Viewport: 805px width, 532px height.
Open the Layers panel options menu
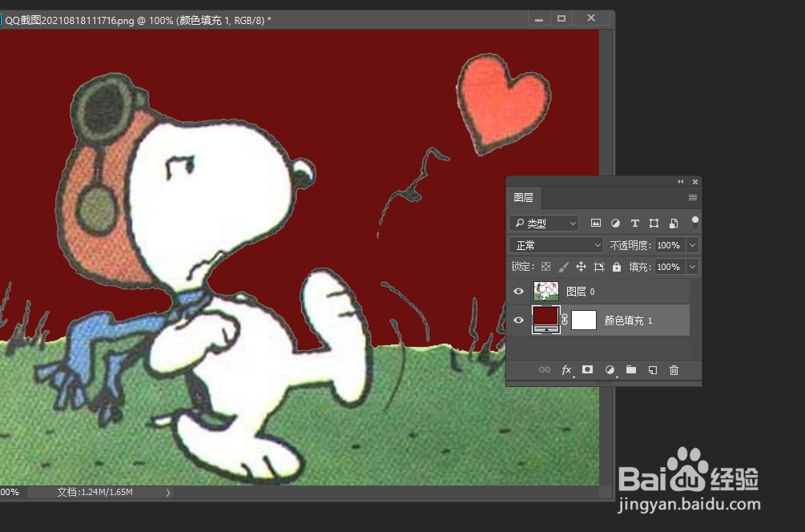click(693, 197)
